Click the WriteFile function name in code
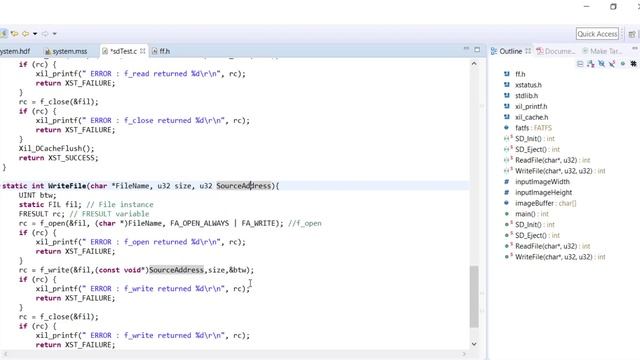The width and height of the screenshot is (640, 360). click(x=67, y=186)
